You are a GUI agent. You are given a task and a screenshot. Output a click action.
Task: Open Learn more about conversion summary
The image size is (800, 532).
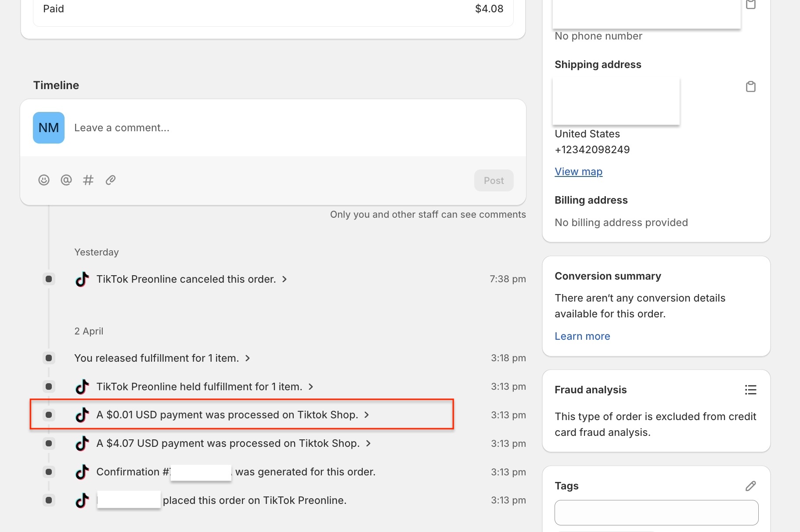tap(582, 336)
